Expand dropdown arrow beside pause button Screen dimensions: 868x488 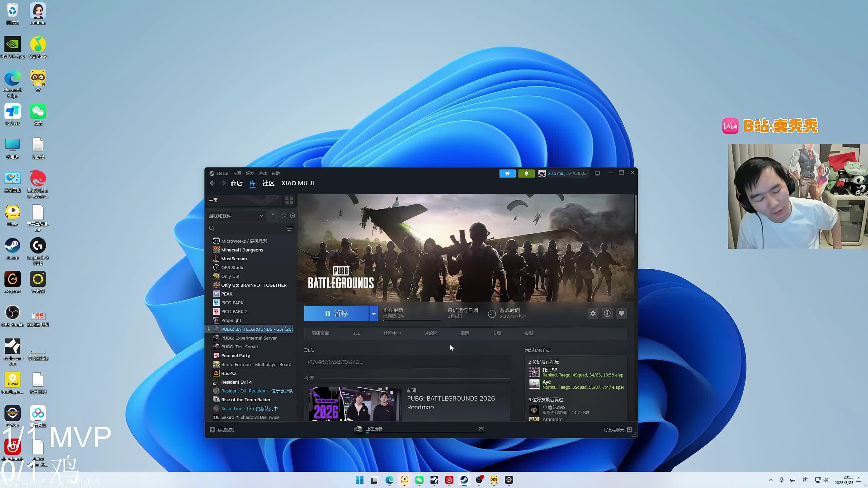[373, 313]
